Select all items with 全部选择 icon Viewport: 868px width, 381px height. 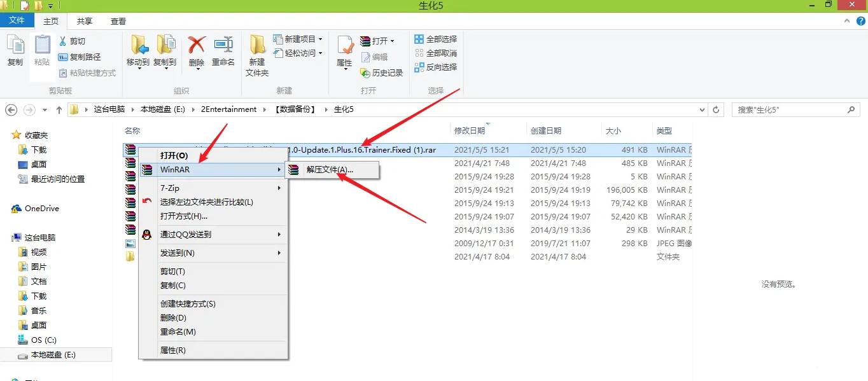coord(419,39)
